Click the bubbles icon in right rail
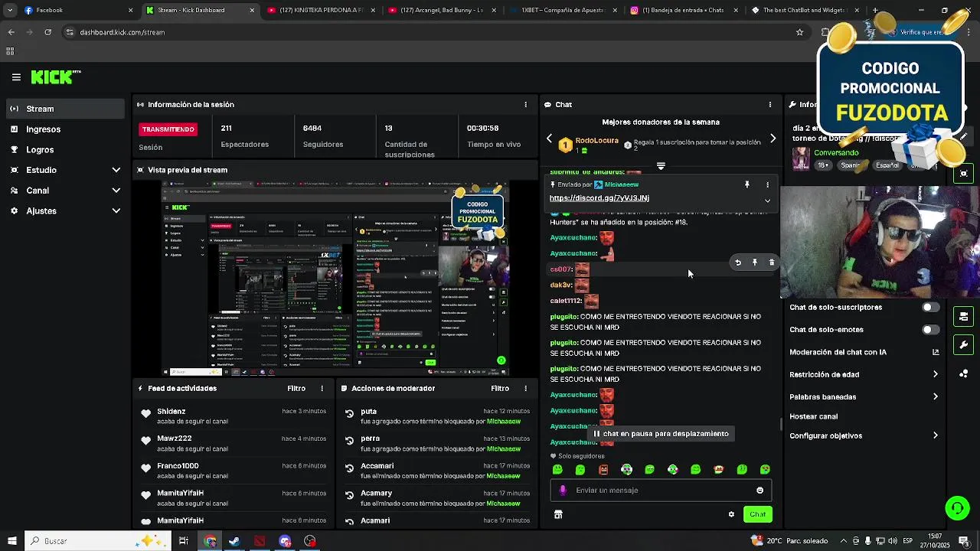The width and height of the screenshot is (980, 551). [964, 373]
